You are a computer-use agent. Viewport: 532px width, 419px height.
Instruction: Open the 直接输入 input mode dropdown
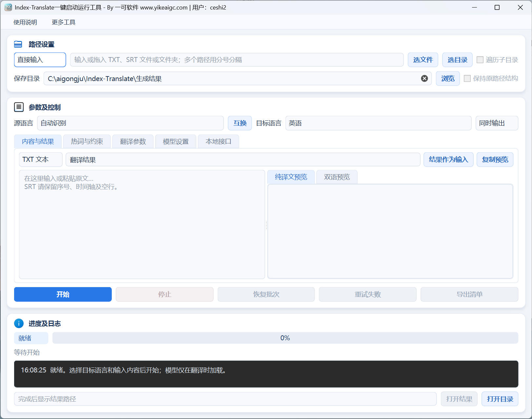40,60
